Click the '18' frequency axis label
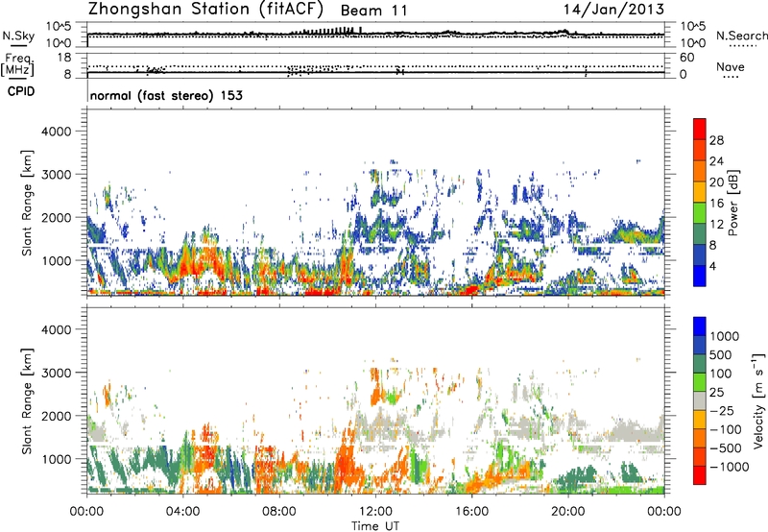The height and width of the screenshot is (532, 768). [x=63, y=58]
